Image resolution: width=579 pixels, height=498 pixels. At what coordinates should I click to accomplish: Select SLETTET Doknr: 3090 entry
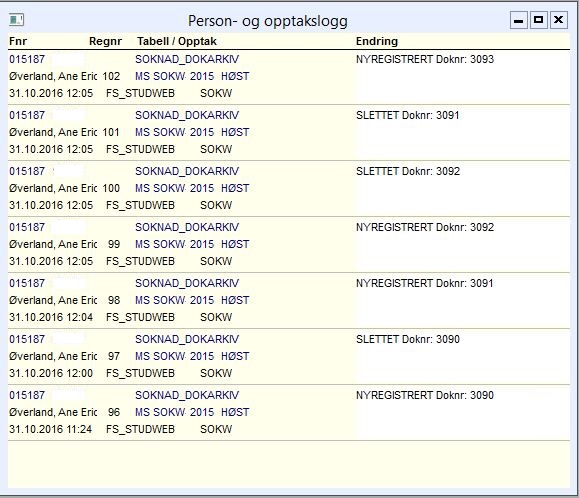tap(408, 339)
